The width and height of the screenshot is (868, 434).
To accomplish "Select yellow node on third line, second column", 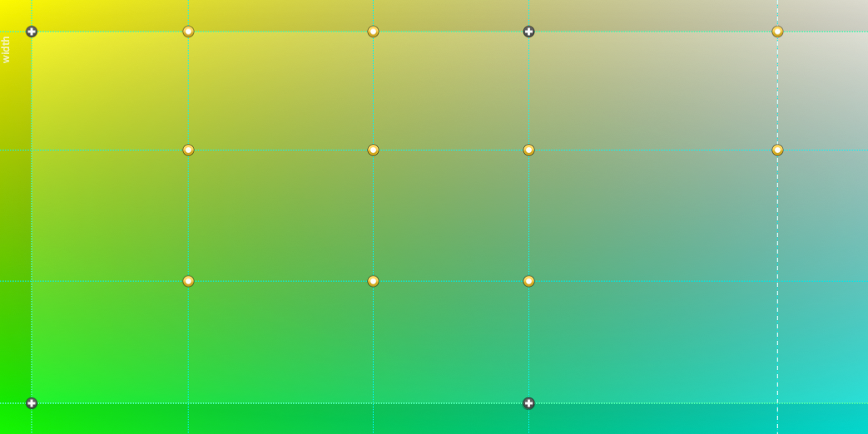I will coord(188,281).
